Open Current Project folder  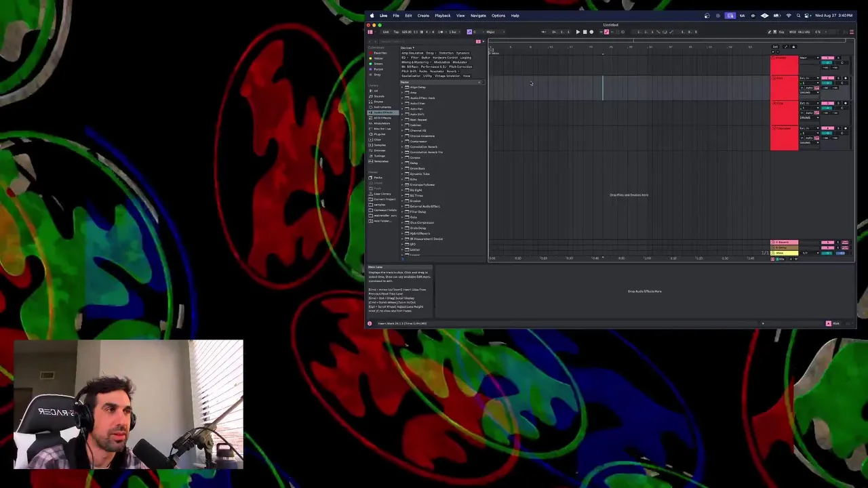point(383,199)
